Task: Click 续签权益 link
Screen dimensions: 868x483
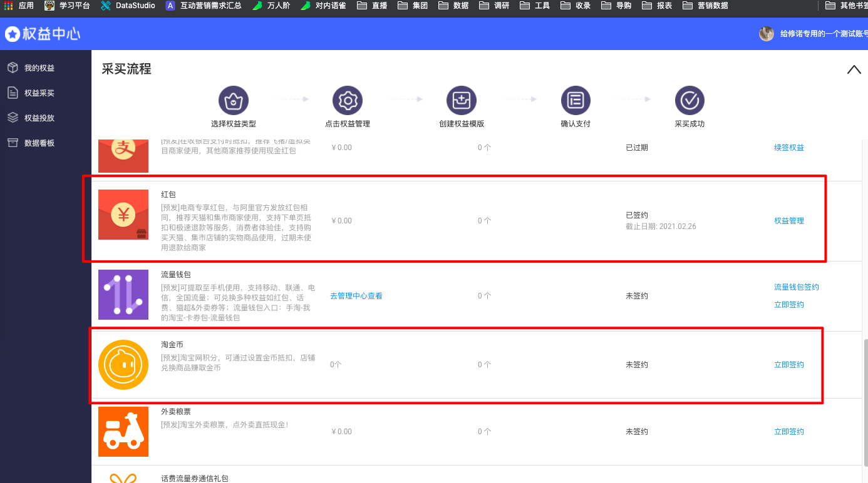Action: 788,148
